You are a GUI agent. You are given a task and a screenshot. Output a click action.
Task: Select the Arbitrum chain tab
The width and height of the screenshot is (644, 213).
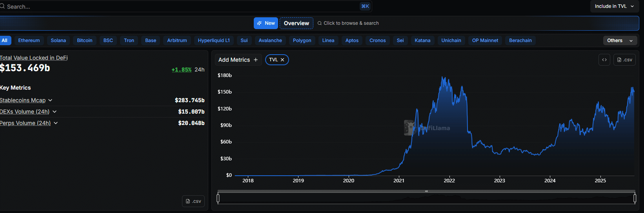pos(177,40)
